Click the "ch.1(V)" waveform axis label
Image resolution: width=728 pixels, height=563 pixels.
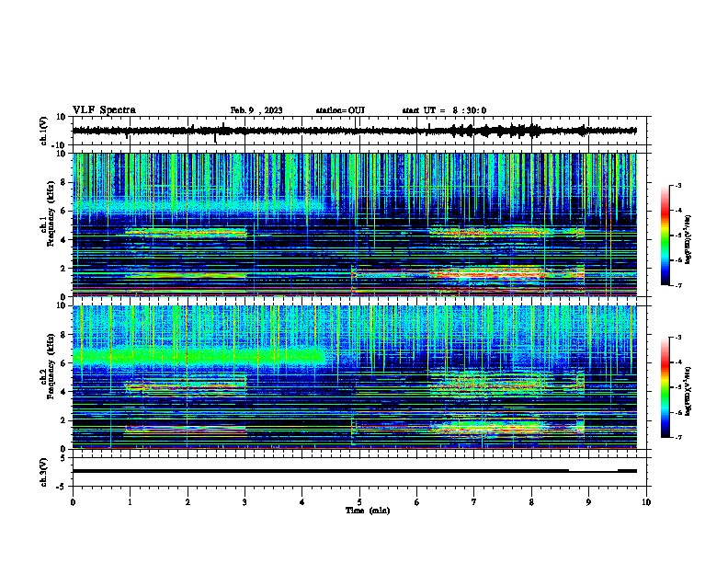[x=44, y=131]
